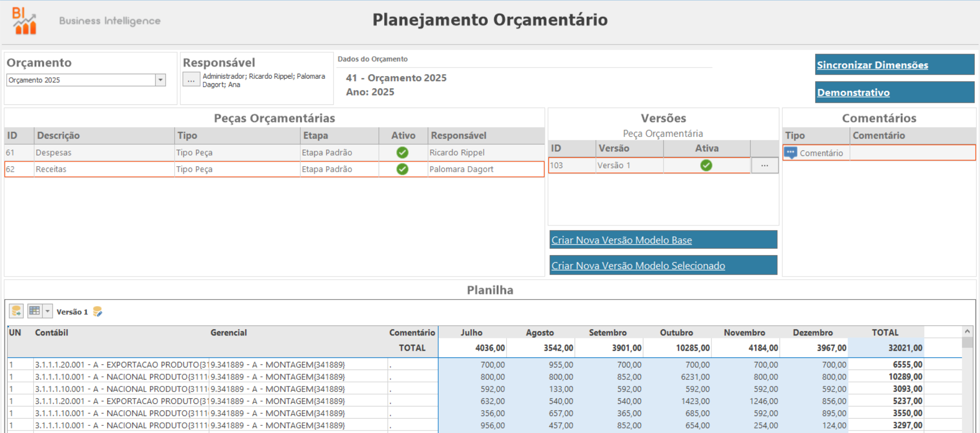Click the Planilha scrollbar up arrow
This screenshot has width=980, height=433.
click(x=967, y=332)
